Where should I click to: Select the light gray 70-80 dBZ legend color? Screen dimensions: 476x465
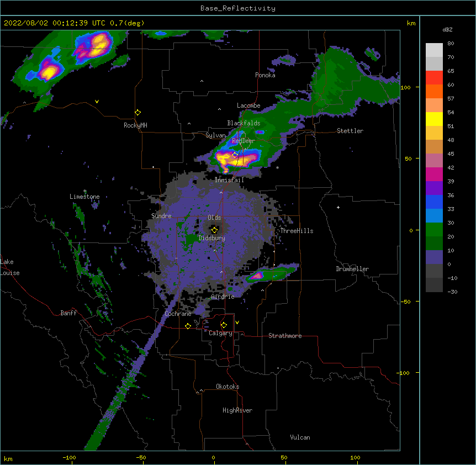434,50
